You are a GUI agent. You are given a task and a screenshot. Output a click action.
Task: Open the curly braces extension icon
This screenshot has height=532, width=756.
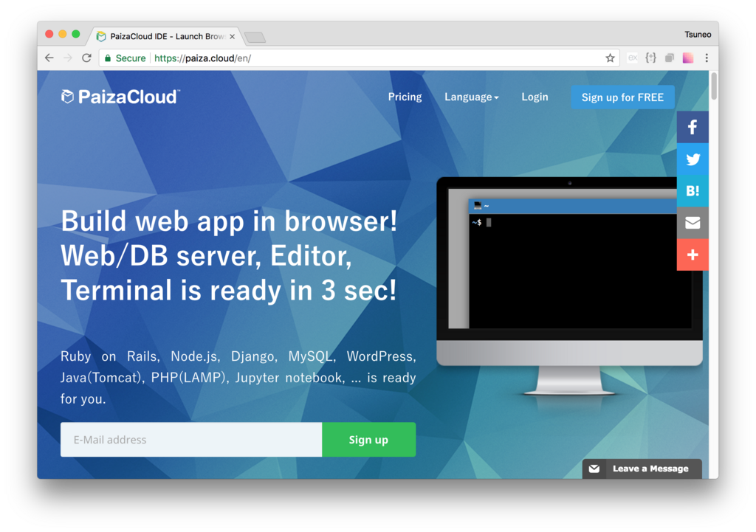click(651, 58)
